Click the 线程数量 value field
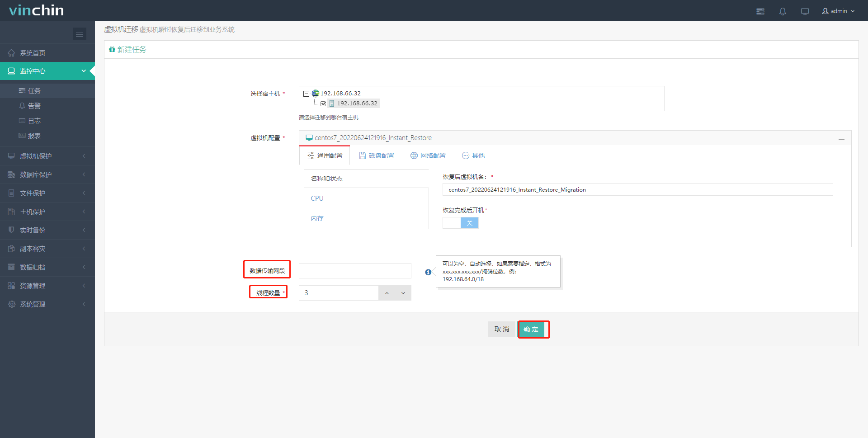Viewport: 868px width, 438px height. coord(339,293)
